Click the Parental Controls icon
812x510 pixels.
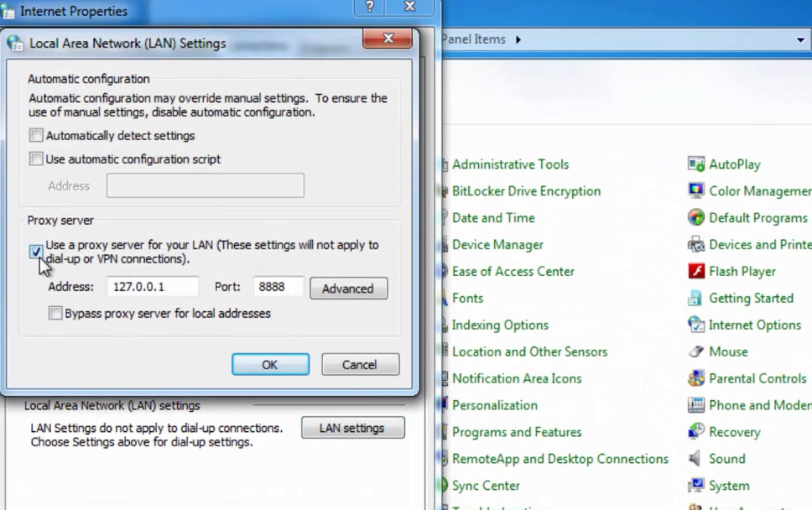point(695,379)
